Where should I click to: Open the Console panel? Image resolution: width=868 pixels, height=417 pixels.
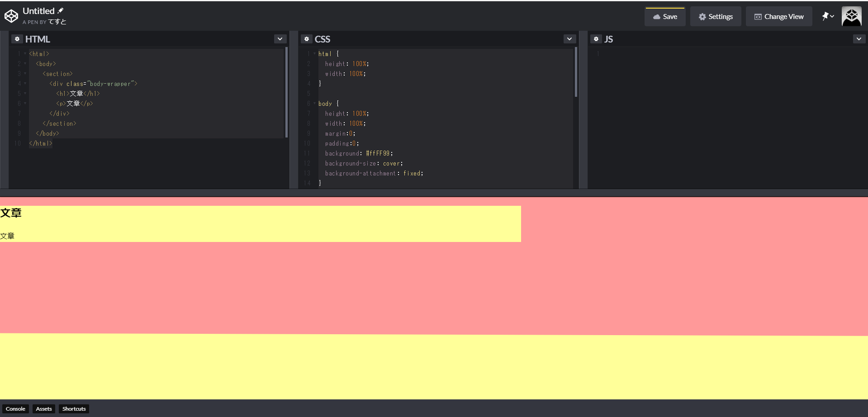click(15, 409)
